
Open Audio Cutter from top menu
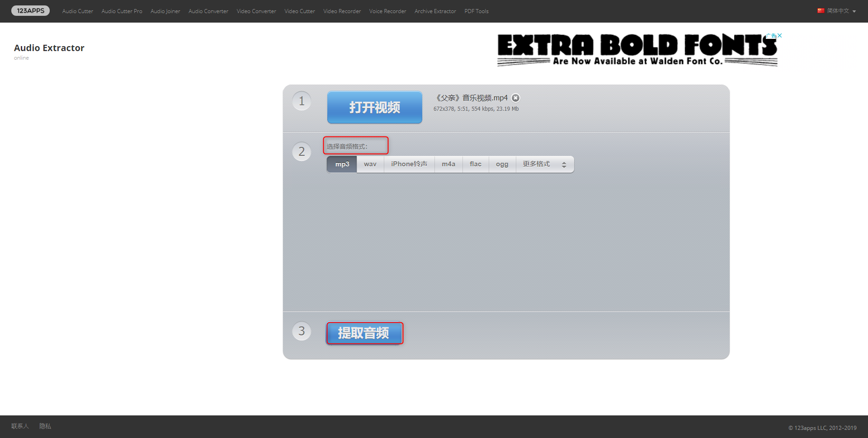(78, 11)
